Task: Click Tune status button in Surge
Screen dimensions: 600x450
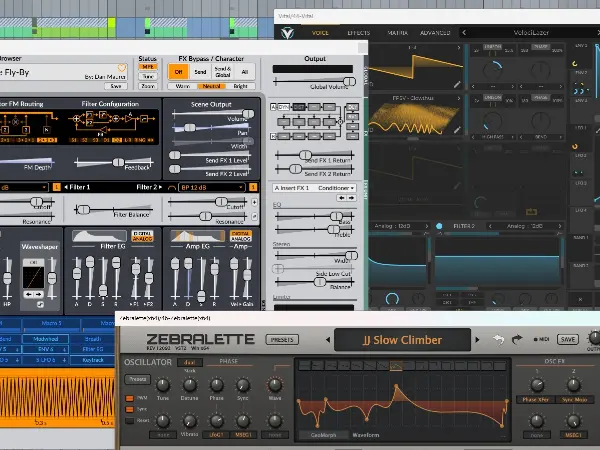Action: coord(148,77)
